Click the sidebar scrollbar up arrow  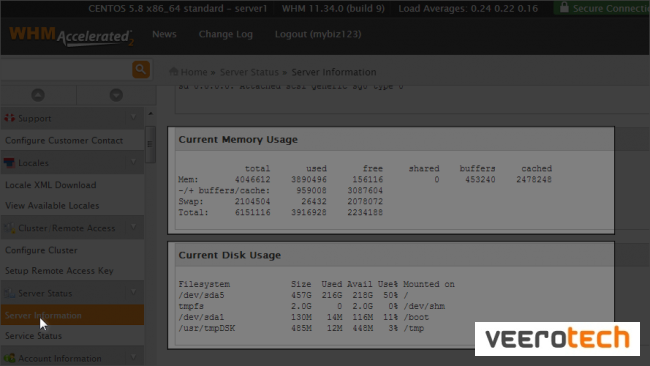[x=150, y=114]
